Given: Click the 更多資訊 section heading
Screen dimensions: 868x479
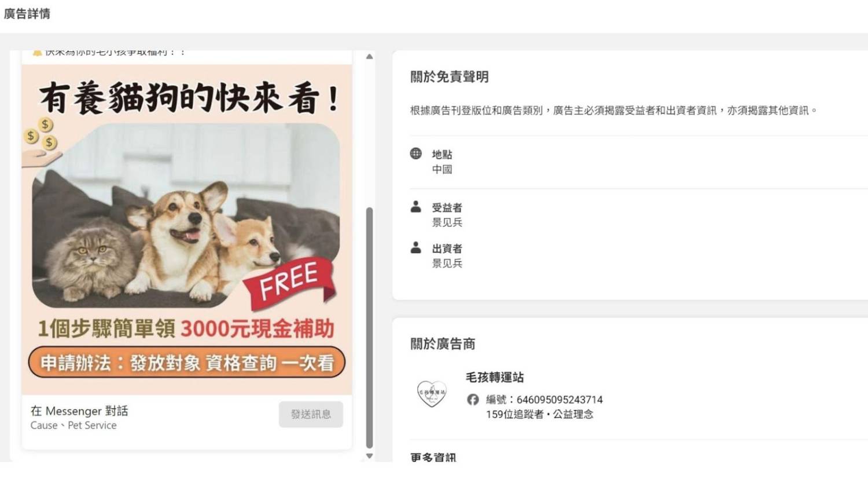Looking at the screenshot, I should 433,457.
